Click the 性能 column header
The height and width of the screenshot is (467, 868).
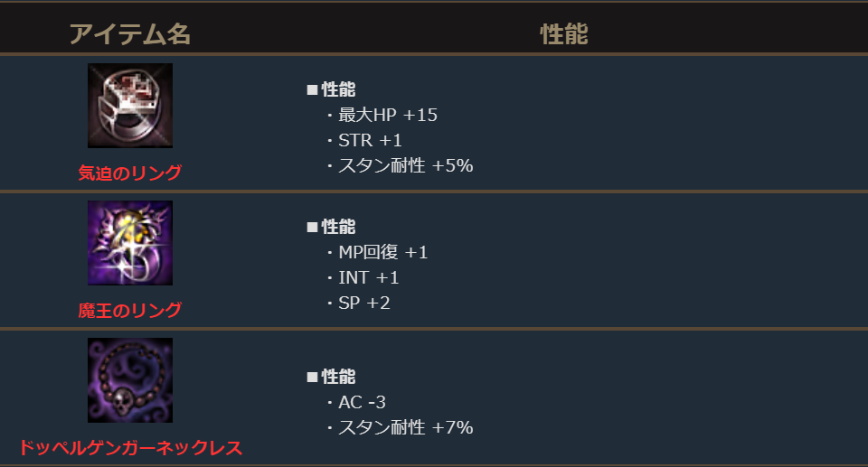point(564,34)
